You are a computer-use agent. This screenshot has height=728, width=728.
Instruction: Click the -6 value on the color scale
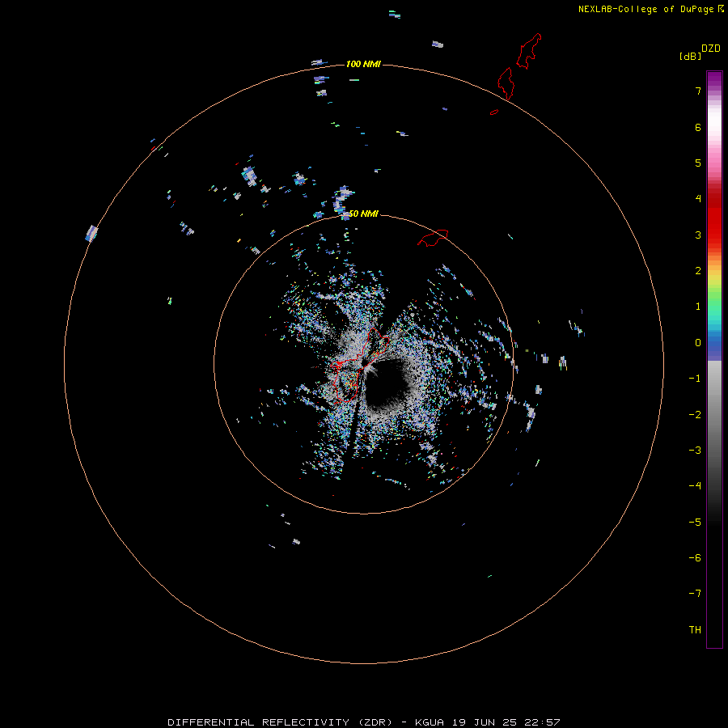(x=695, y=558)
